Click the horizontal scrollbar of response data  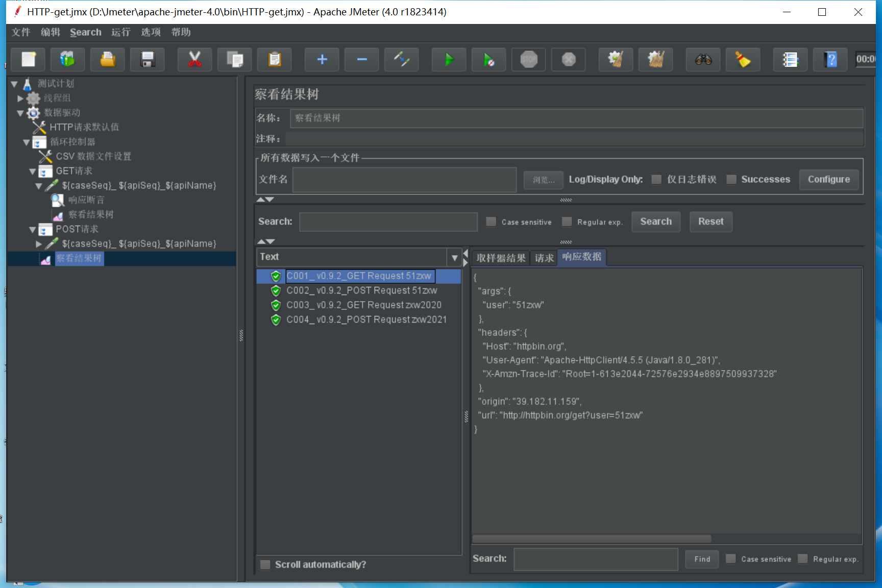point(592,539)
